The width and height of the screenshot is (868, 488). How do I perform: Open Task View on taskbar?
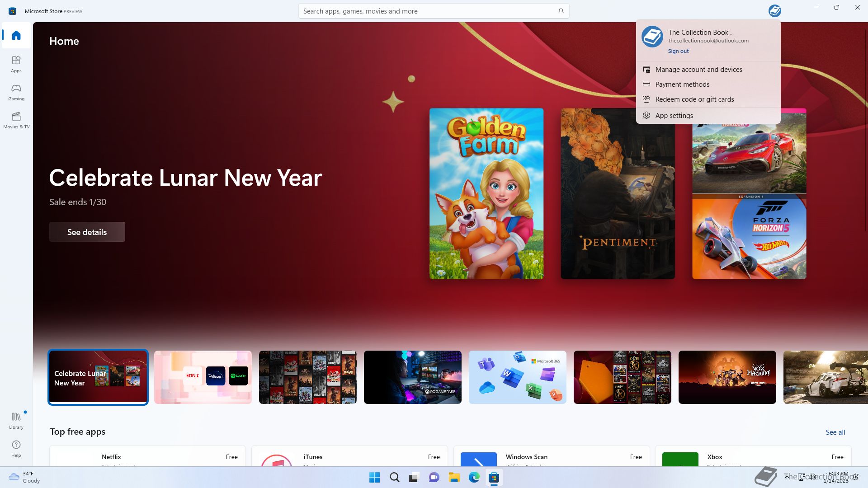[x=414, y=478]
